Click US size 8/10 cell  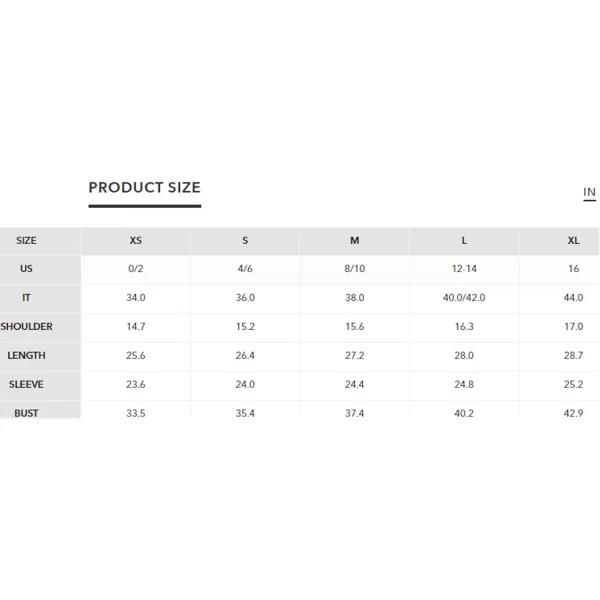pyautogui.click(x=354, y=269)
